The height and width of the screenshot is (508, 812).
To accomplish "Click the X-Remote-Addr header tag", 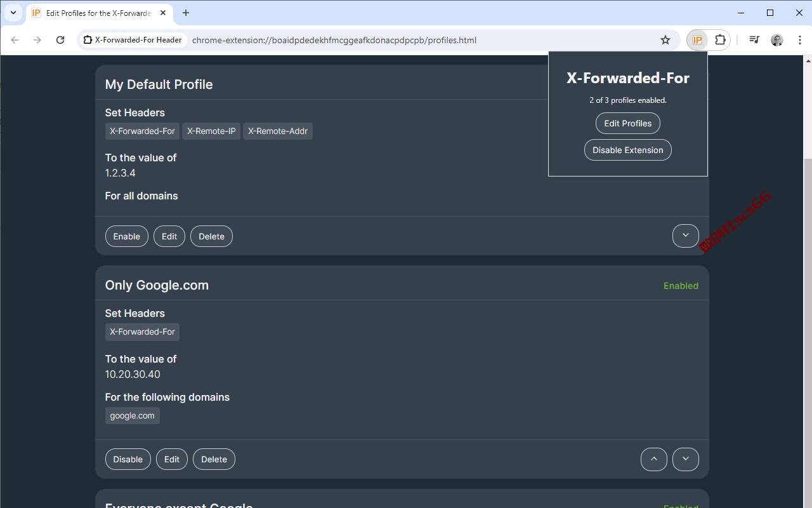I will pyautogui.click(x=278, y=131).
